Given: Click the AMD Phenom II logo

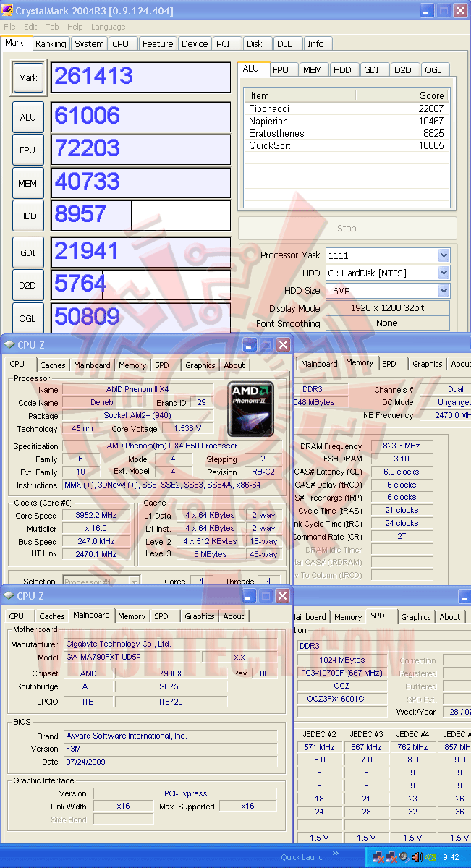Looking at the screenshot, I should click(x=252, y=409).
